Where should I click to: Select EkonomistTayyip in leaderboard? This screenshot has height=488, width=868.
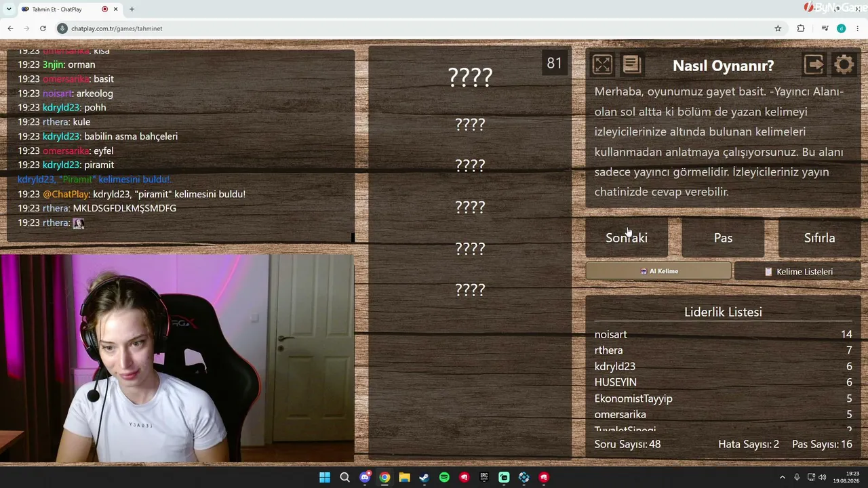(x=633, y=399)
